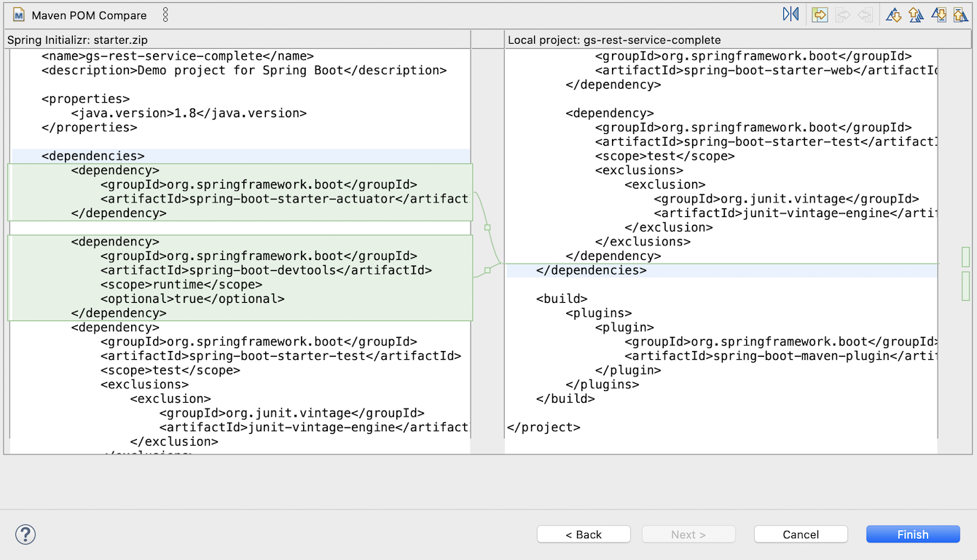Click the spring-boot-starter-web artifactId line
This screenshot has height=560, width=977.
[x=766, y=71]
